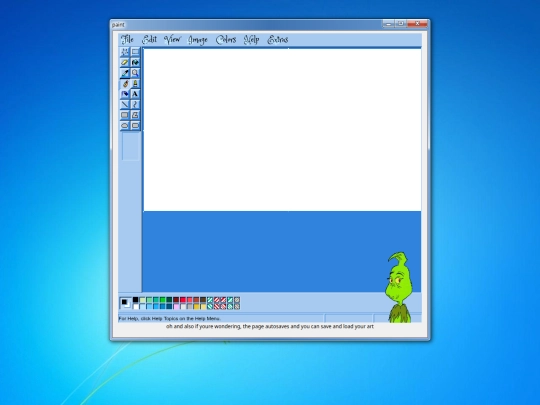Viewport: 540px width, 405px height.
Task: Open the File menu
Action: [x=127, y=40]
